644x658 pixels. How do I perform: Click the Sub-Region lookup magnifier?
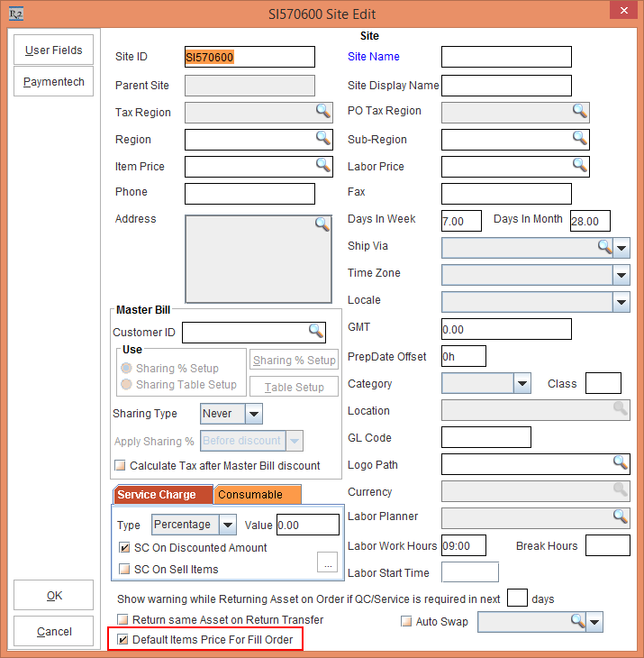coord(580,138)
